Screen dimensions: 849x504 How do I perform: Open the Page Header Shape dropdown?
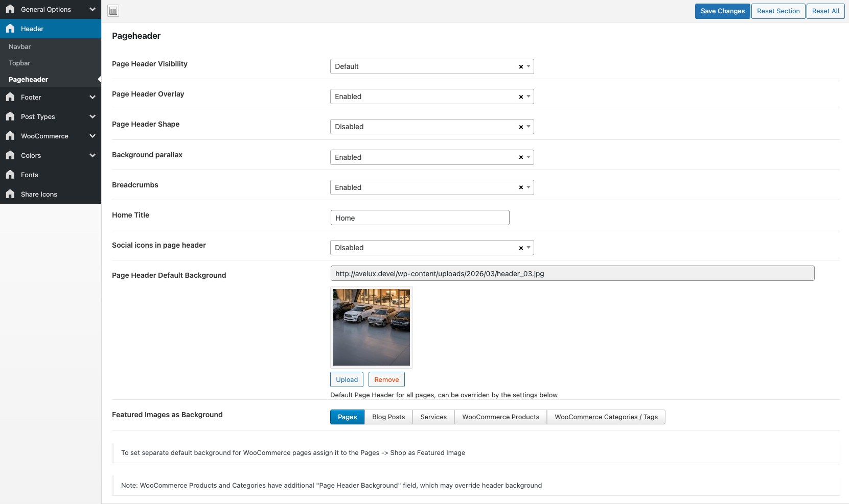(x=424, y=127)
